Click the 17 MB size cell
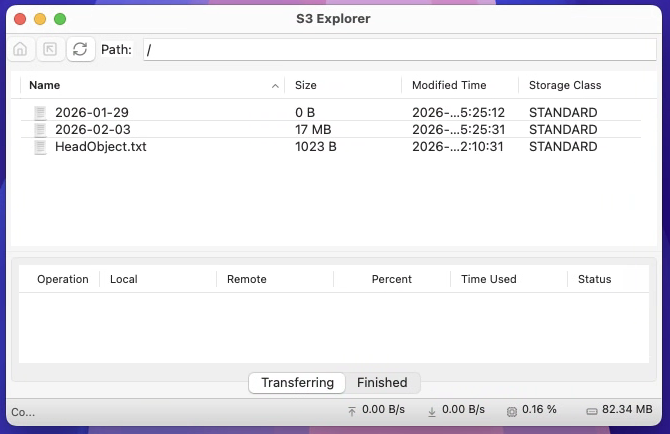The height and width of the screenshot is (434, 670). 313,129
